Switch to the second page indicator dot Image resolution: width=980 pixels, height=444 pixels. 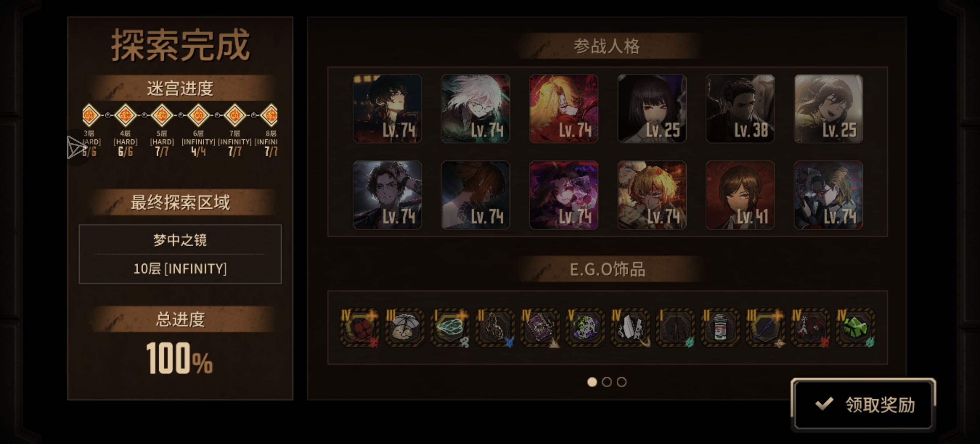click(x=607, y=382)
